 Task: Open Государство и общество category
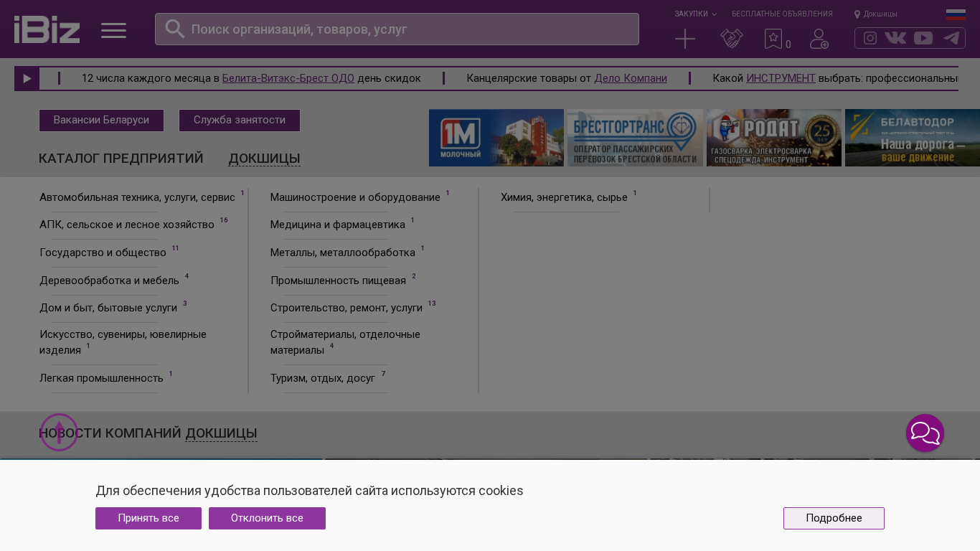[103, 253]
